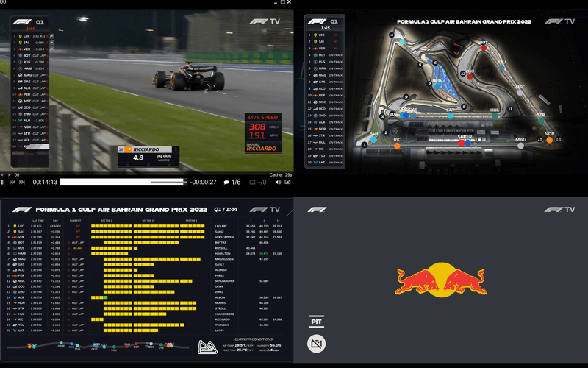Go to next playlist item arrow

(x=10, y=174)
